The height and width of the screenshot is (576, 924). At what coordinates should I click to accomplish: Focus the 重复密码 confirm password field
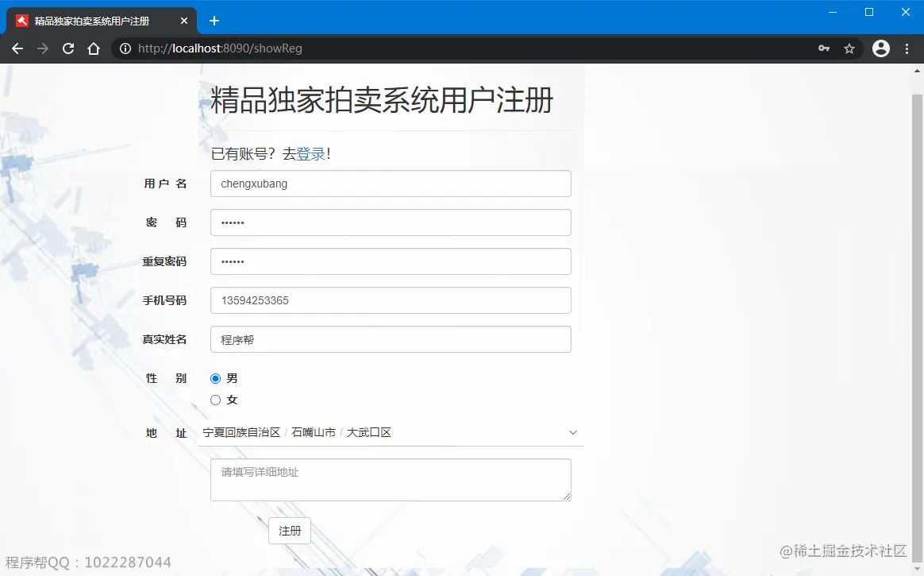(x=391, y=261)
